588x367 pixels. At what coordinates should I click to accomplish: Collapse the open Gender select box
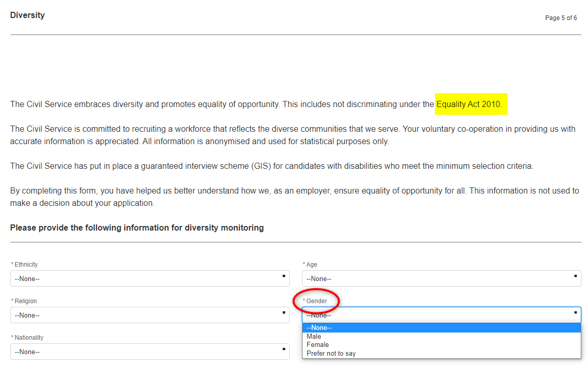tap(441, 315)
